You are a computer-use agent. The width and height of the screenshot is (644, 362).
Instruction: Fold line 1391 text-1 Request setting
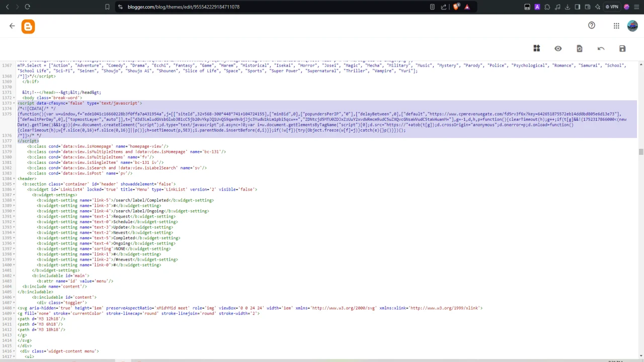14,217
